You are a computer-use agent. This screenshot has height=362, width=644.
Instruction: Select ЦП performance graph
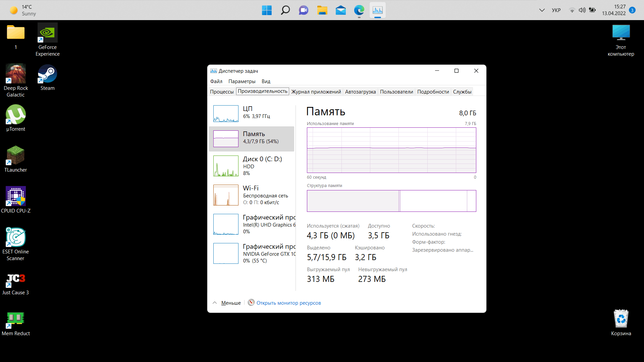(226, 114)
